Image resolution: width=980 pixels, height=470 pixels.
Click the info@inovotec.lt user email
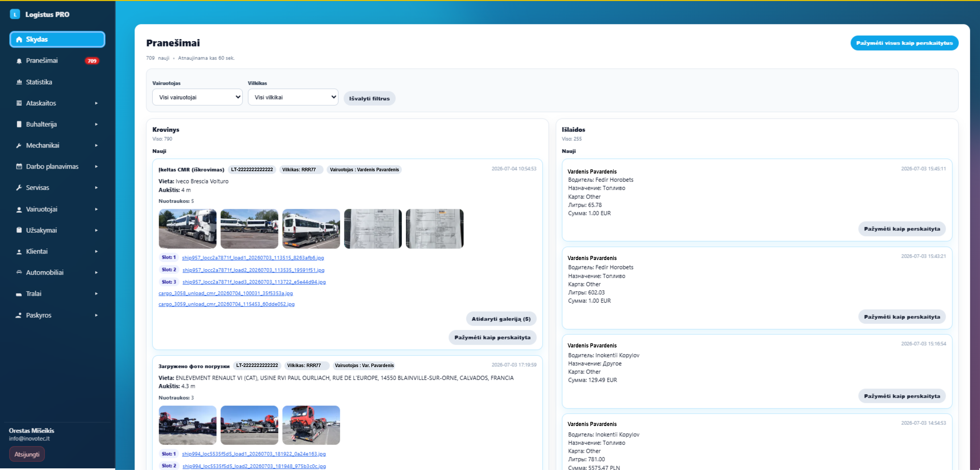pos(29,439)
